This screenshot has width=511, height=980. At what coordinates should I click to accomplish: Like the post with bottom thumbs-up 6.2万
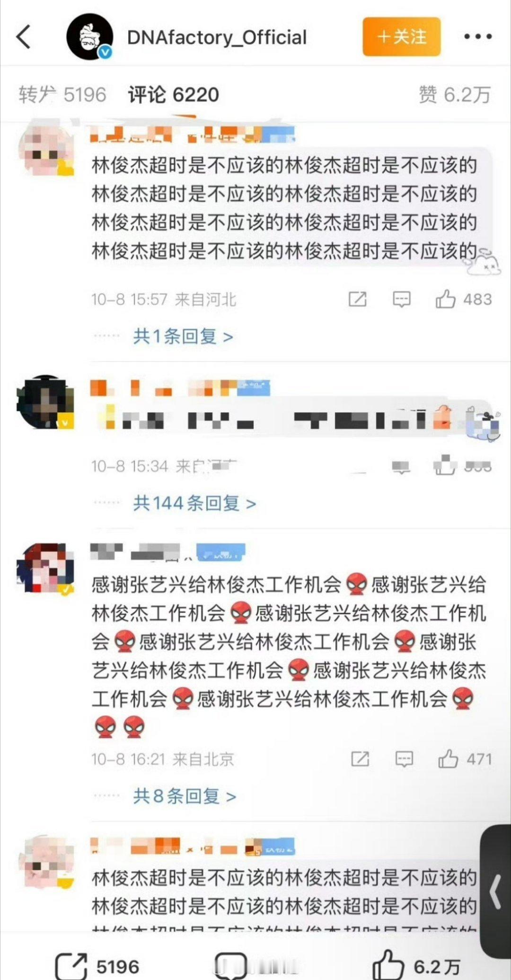388,964
